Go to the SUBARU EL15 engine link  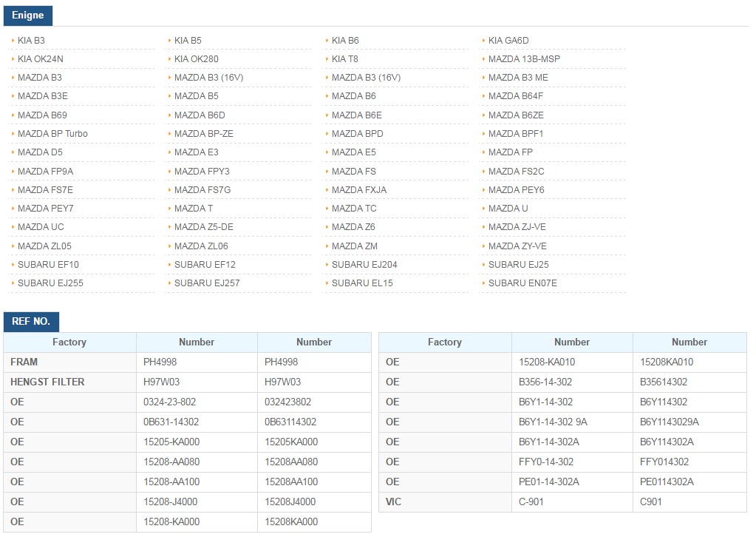point(362,283)
